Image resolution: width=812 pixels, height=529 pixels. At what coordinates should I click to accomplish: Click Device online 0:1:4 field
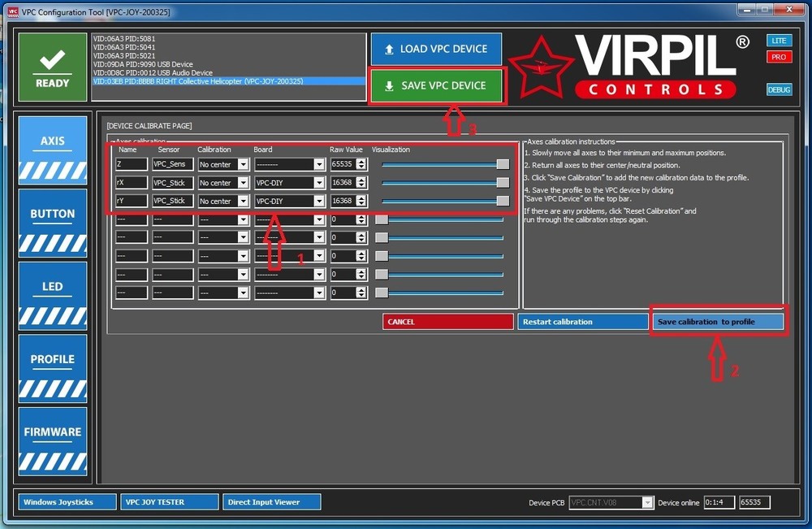click(x=719, y=502)
